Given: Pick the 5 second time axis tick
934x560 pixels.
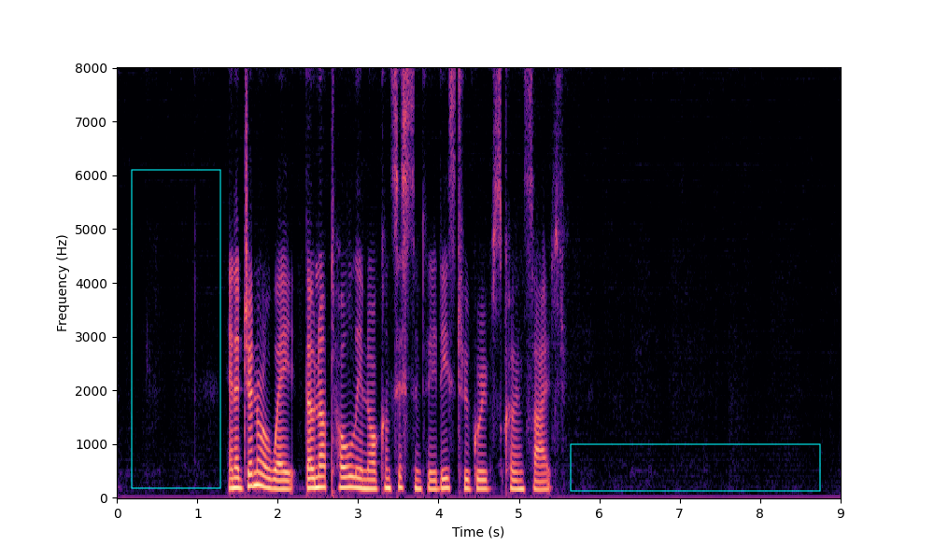Looking at the screenshot, I should (518, 512).
